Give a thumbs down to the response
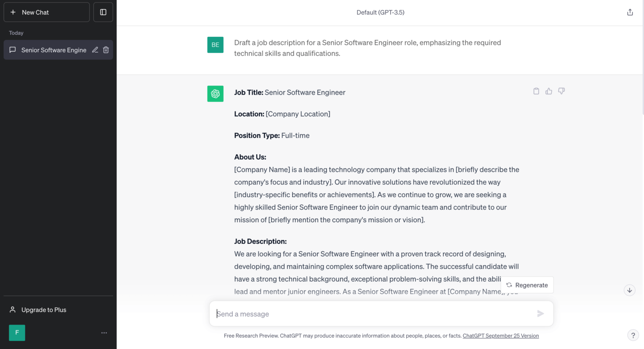644x349 pixels. [561, 91]
